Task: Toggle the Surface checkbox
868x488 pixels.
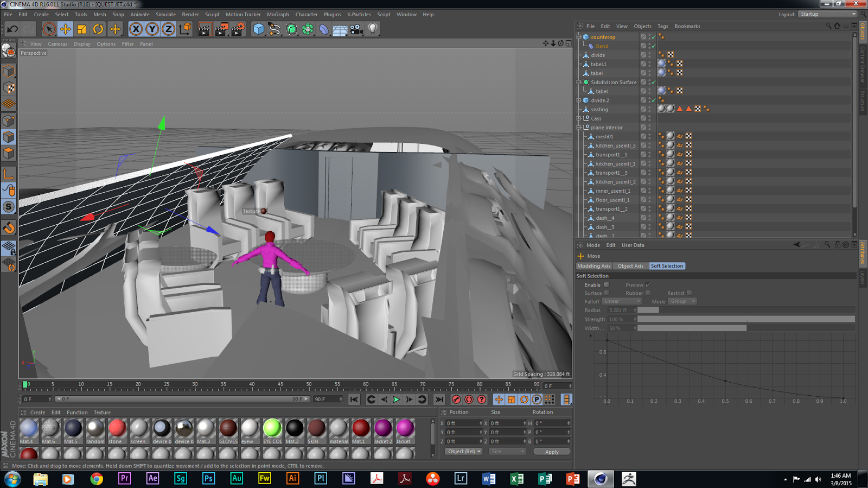Action: coord(607,293)
